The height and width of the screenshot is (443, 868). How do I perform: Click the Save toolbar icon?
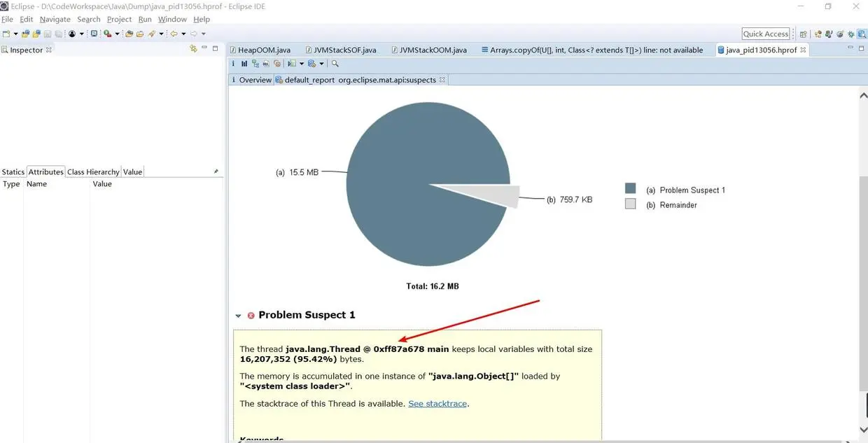point(48,34)
